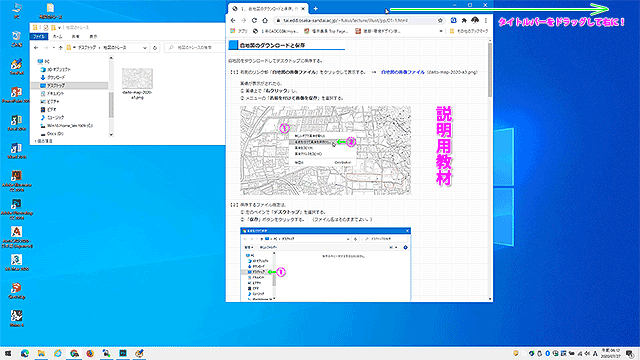640x360 pixels.
Task: Open File Explorer from the taskbar
Action: click(41, 353)
